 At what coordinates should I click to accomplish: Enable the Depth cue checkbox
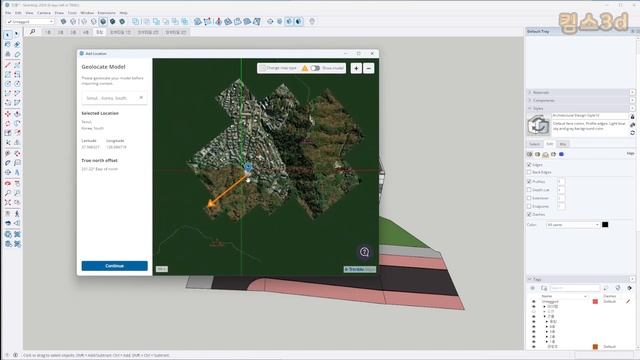pos(529,190)
